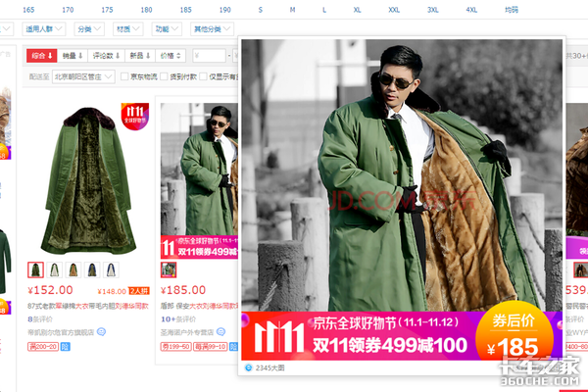Select size filter L

click(x=324, y=10)
